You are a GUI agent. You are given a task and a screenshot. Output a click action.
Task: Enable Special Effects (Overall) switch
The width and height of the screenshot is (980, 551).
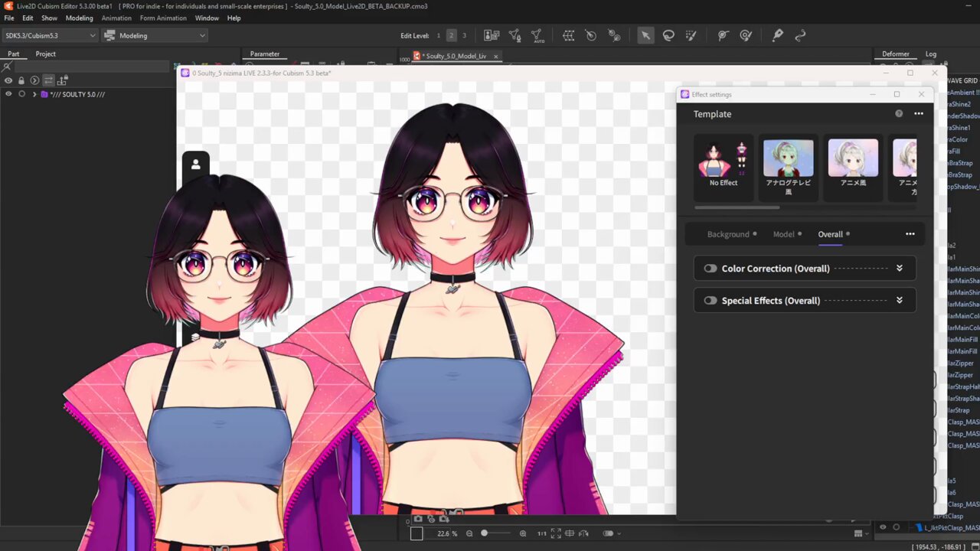pos(710,301)
